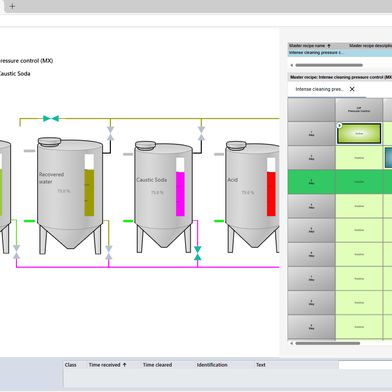Click the Master recipe description column header
The height and width of the screenshot is (392, 392).
pos(370,46)
